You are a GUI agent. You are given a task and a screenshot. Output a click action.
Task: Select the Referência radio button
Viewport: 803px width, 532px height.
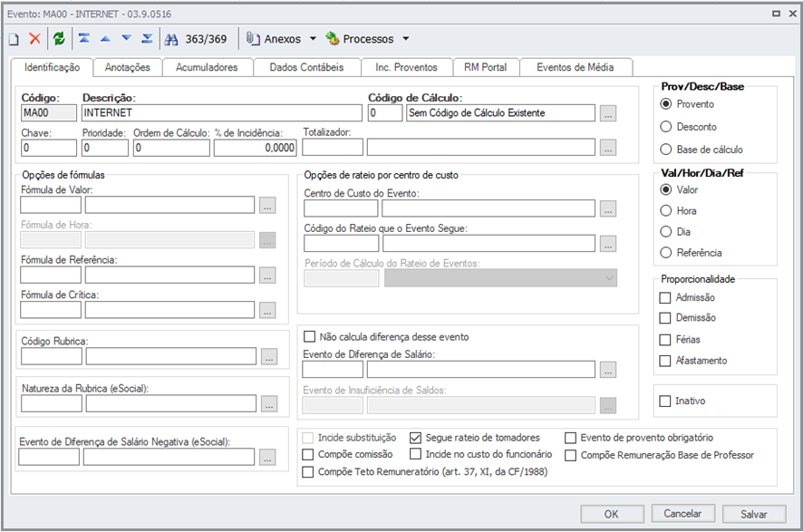[666, 253]
